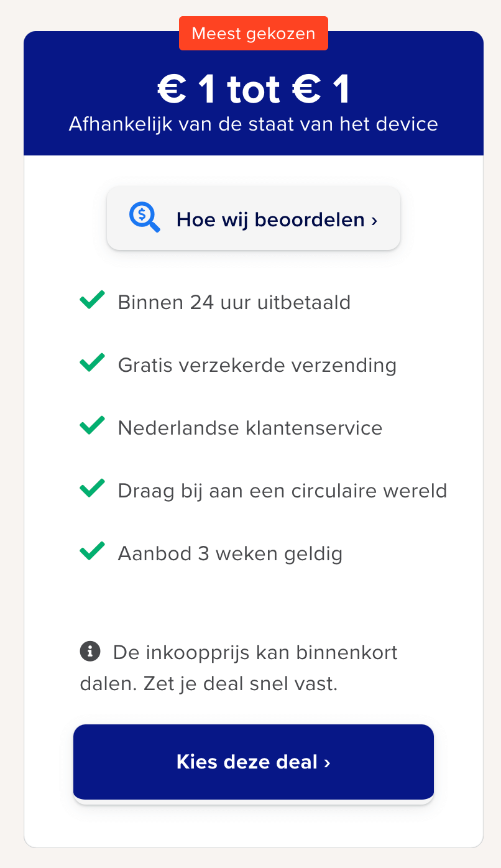The height and width of the screenshot is (868, 501).
Task: Select the checkmark beside 'Nederlandse klantenservice'
Action: coord(92,426)
